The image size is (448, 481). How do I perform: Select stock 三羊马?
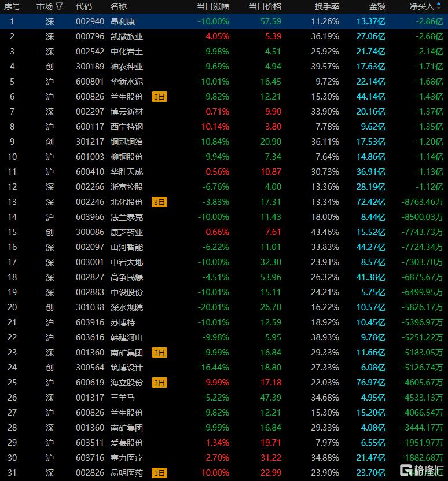(123, 398)
